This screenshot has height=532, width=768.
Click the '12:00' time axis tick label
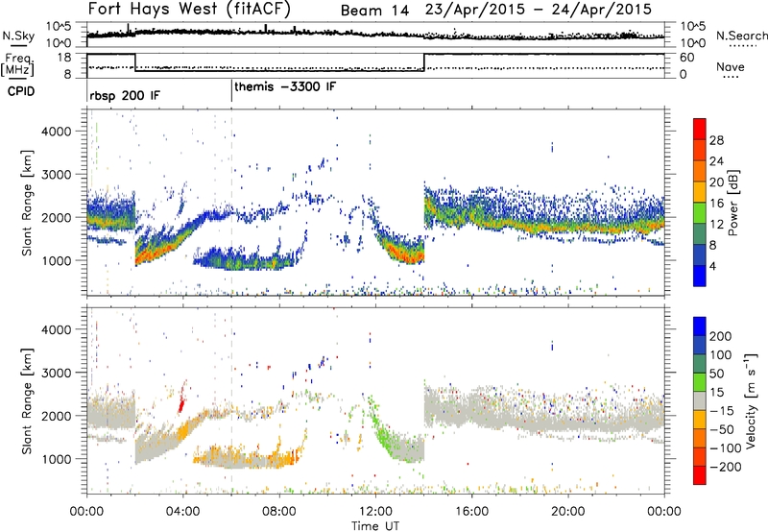(x=375, y=512)
